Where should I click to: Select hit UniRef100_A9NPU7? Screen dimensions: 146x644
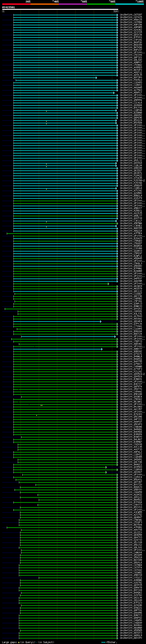pyautogui.click(x=131, y=63)
